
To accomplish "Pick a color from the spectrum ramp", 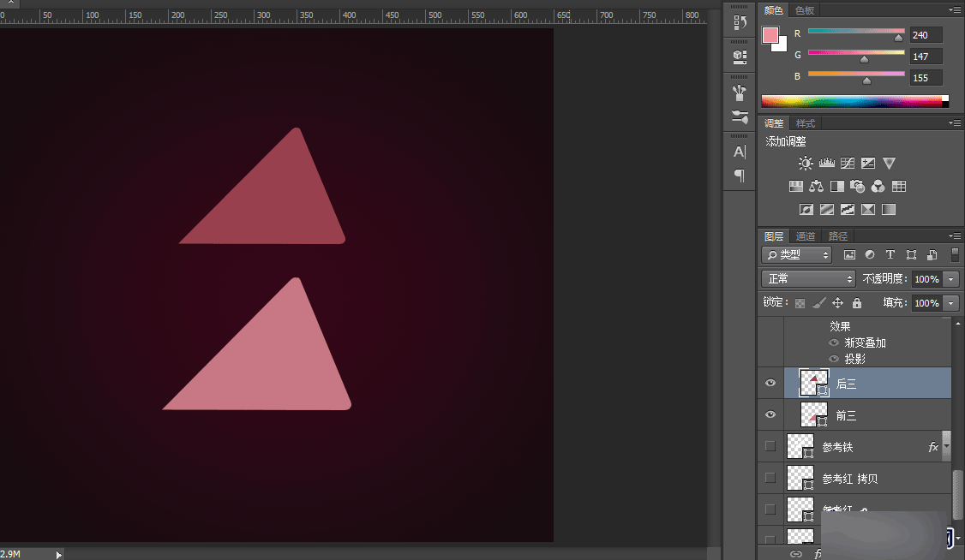I will [x=854, y=101].
